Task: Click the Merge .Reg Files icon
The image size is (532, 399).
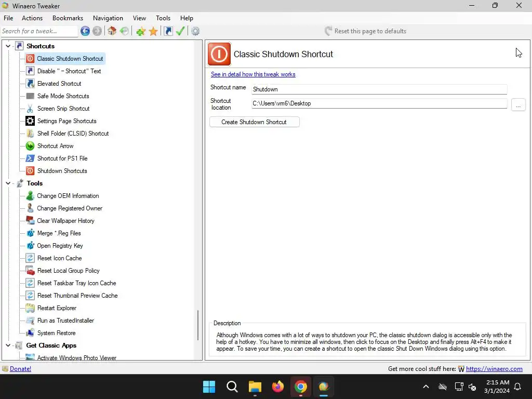Action: [30, 233]
